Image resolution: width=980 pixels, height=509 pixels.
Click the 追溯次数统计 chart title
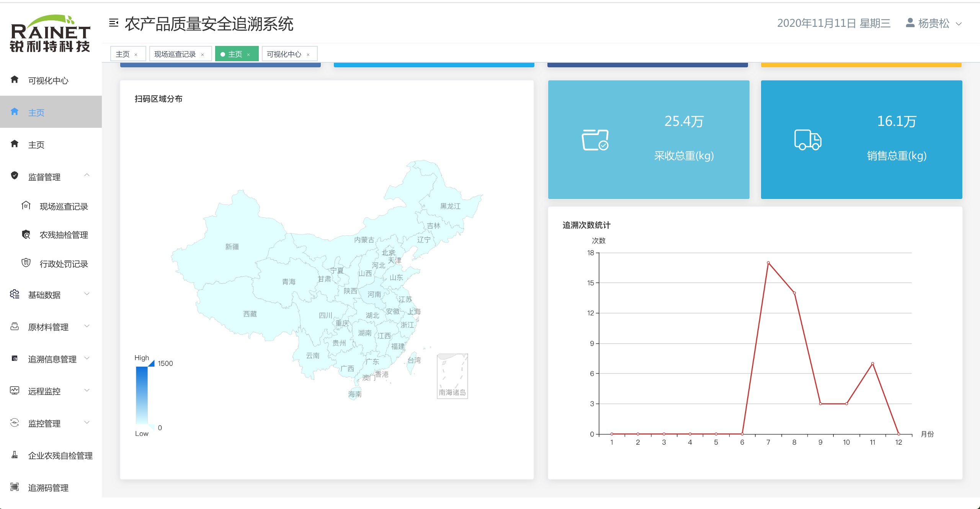[586, 225]
